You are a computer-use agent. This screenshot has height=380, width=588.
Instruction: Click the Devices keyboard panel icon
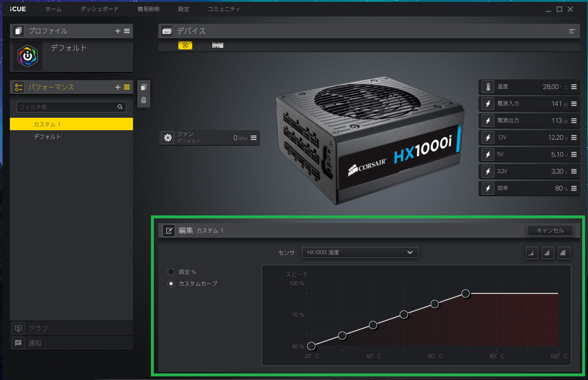167,31
